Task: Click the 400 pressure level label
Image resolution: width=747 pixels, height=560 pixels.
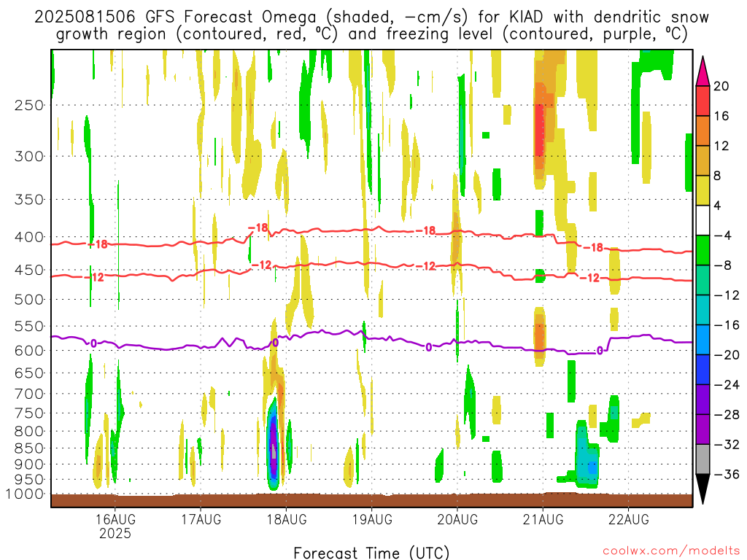Action: pos(29,237)
